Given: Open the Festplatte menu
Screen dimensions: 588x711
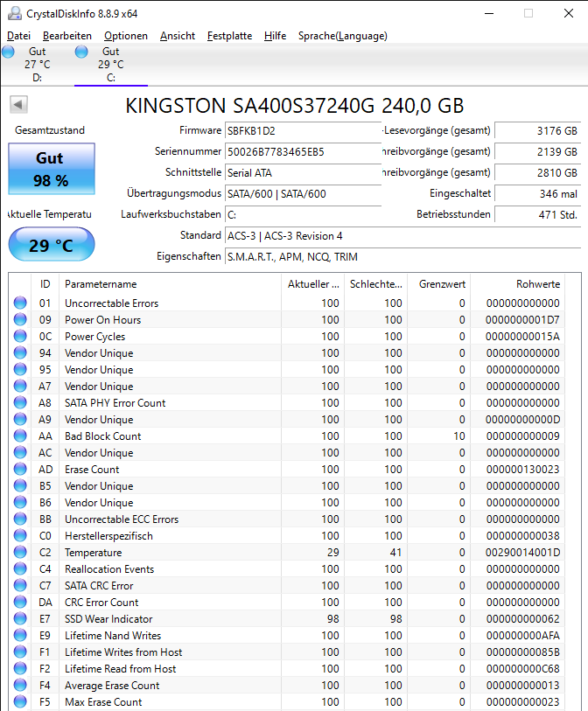Looking at the screenshot, I should point(229,36).
